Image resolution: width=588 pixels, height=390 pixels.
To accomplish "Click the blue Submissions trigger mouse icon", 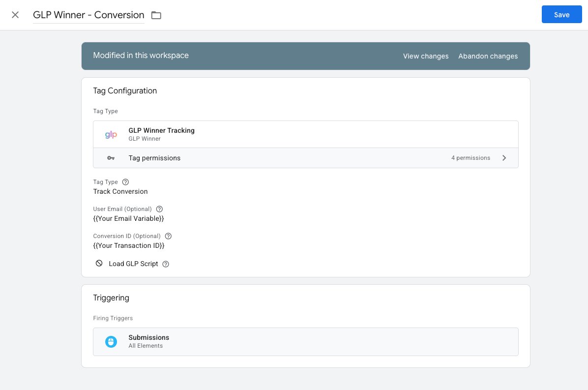I will tap(111, 342).
